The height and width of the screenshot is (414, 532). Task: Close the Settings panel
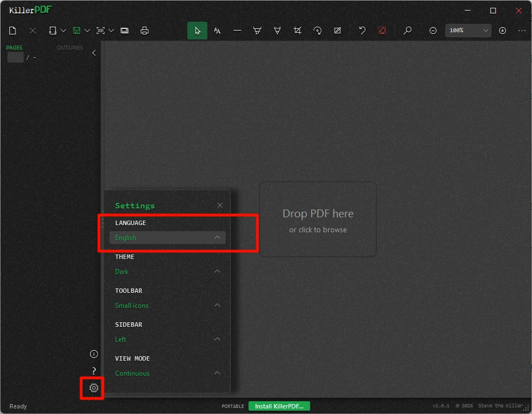coord(220,206)
